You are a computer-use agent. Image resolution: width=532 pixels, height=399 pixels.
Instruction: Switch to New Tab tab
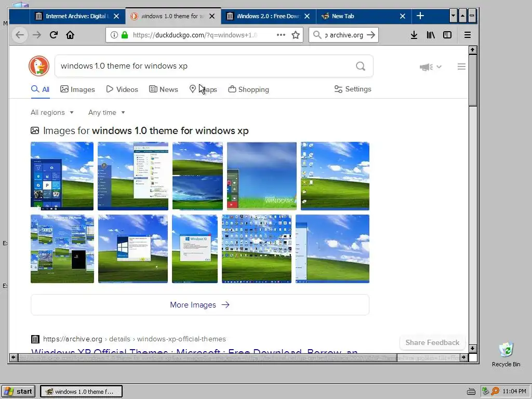[363, 16]
